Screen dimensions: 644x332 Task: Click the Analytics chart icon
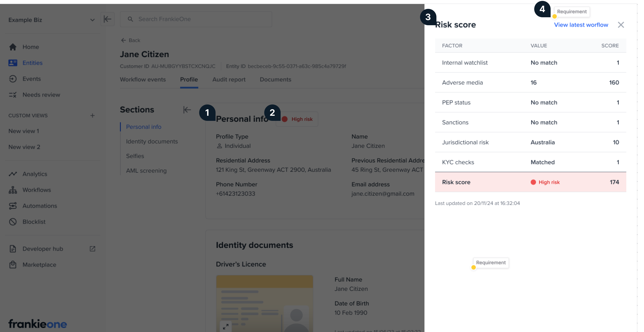tap(13, 174)
